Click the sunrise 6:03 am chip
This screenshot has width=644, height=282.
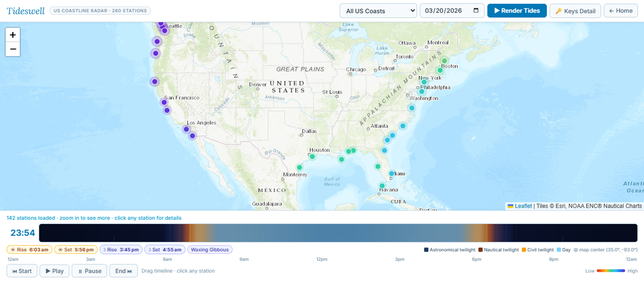coord(30,250)
